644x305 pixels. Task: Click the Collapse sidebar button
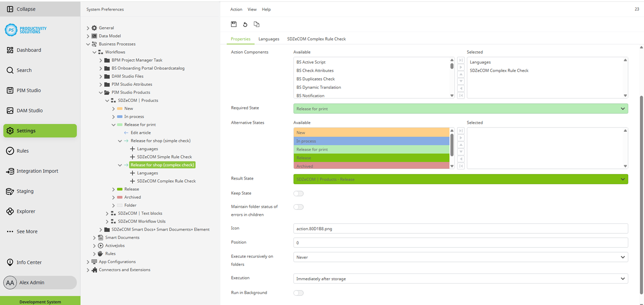click(x=26, y=9)
